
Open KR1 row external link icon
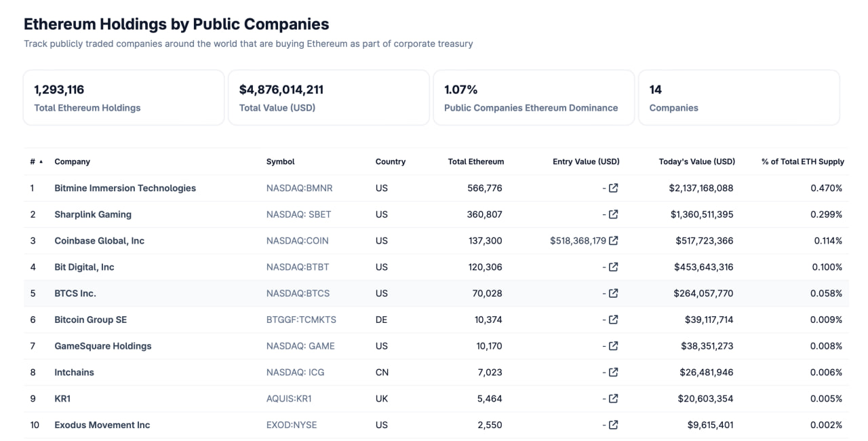point(613,399)
